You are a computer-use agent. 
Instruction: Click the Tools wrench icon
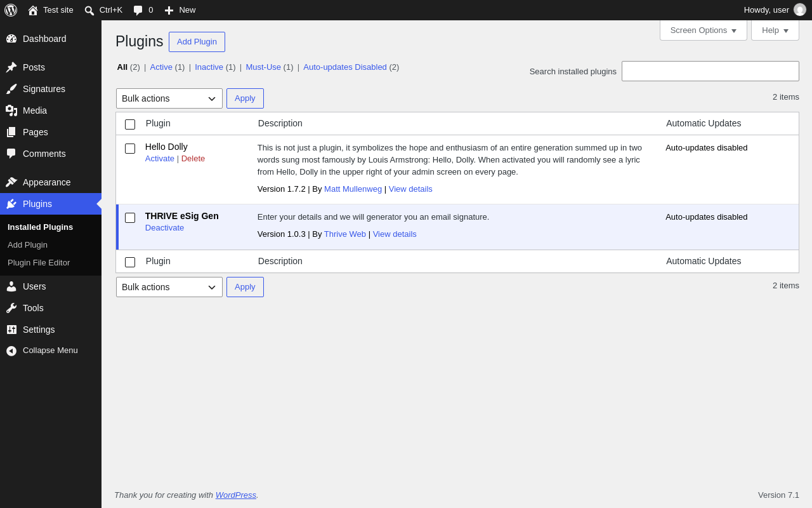(11, 308)
